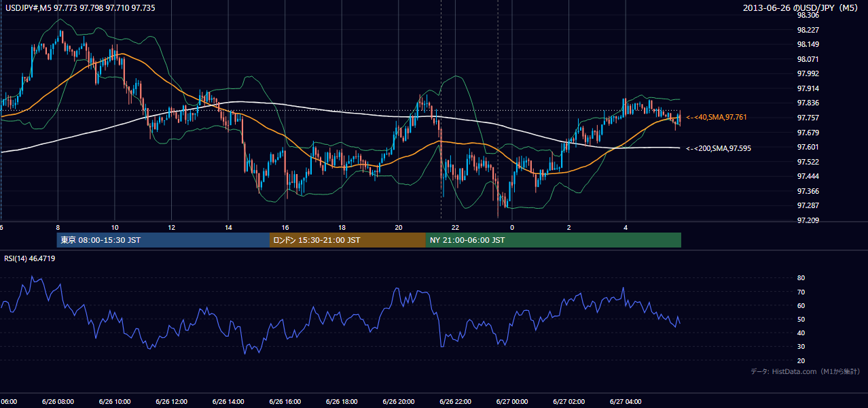Click price axis value 97.522
Image resolution: width=868 pixels, height=408 pixels.
tap(808, 162)
